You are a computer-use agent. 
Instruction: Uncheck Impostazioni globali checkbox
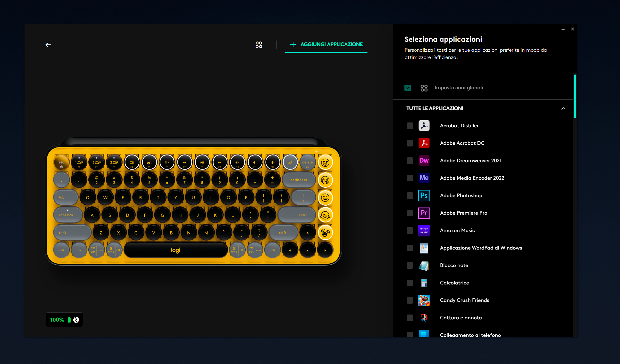pos(408,88)
